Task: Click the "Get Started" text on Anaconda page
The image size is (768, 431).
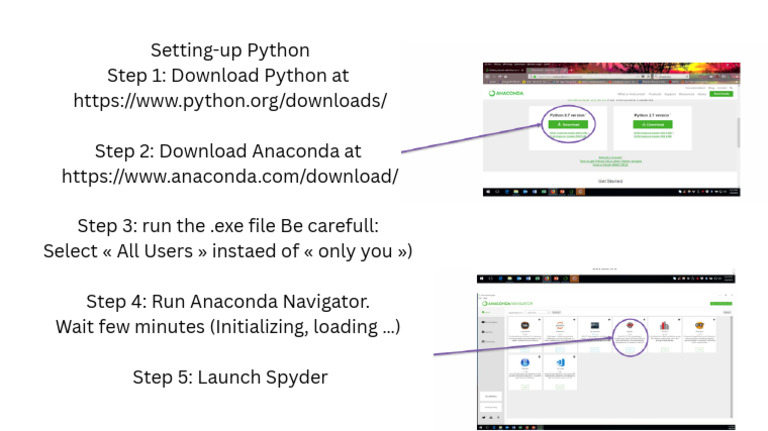Action: click(x=610, y=181)
